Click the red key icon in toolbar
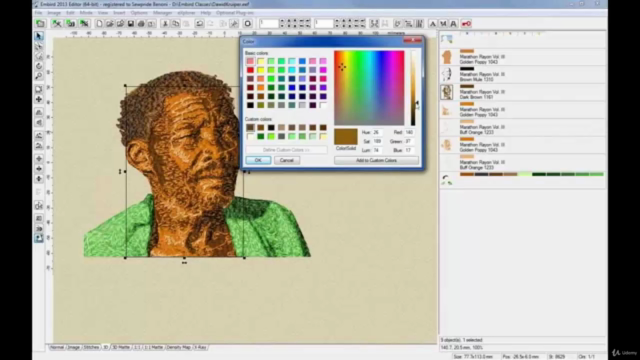 (466, 24)
